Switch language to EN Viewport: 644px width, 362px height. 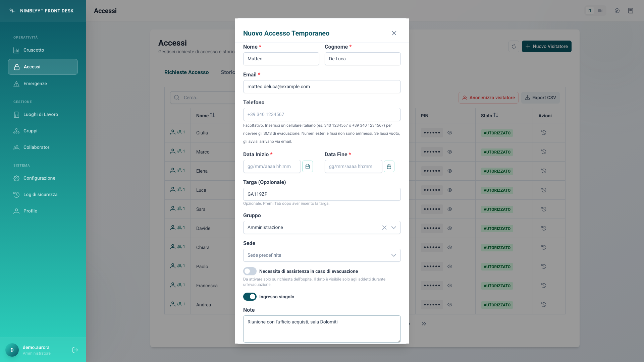(x=600, y=11)
